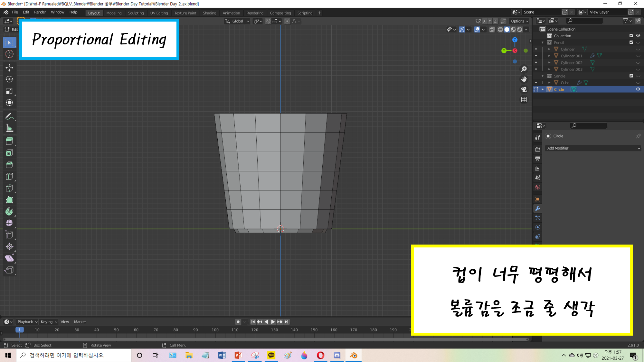Select the Shear tool

[x=9, y=258]
